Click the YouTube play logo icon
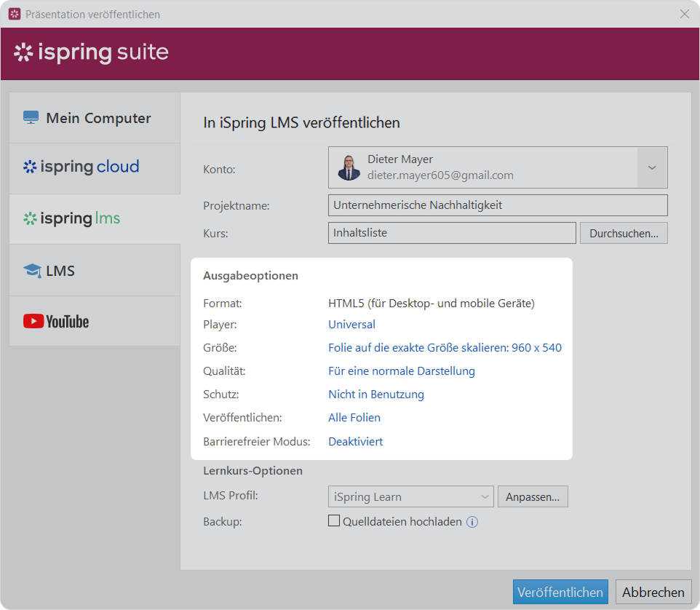700x610 pixels. [33, 321]
